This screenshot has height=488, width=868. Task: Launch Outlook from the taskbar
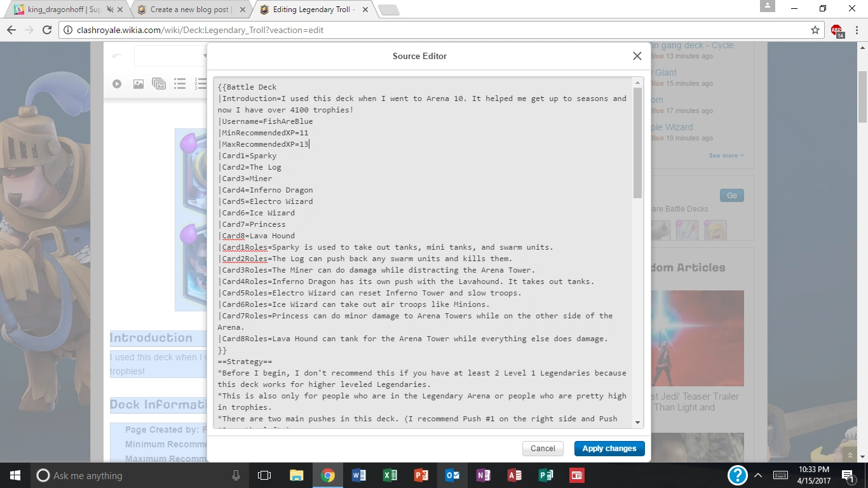click(452, 475)
